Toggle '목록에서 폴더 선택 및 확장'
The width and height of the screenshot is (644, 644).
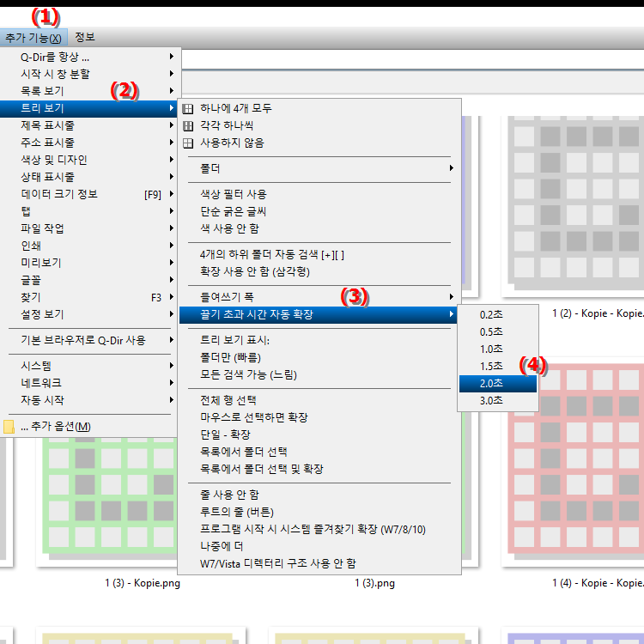[319, 470]
